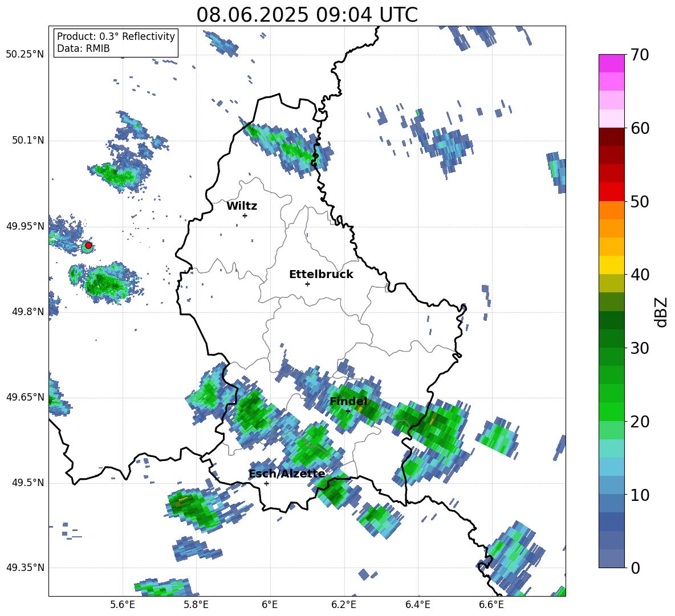Click the 5.8°E longitude label

196,605
